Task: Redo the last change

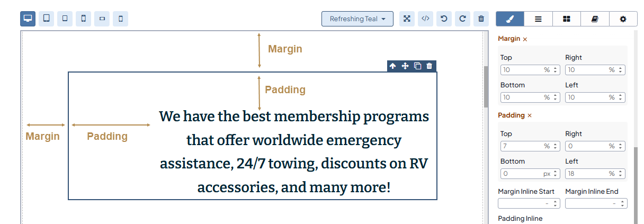Action: [462, 19]
